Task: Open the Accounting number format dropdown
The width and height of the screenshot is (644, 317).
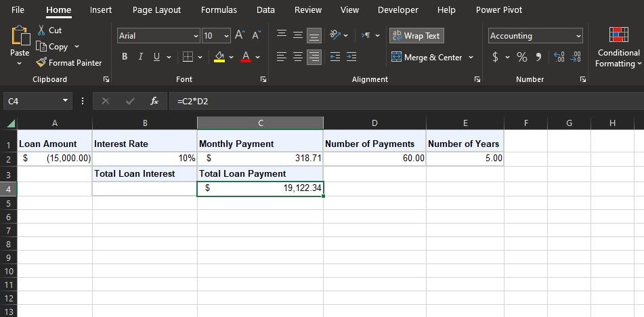Action: [578, 36]
